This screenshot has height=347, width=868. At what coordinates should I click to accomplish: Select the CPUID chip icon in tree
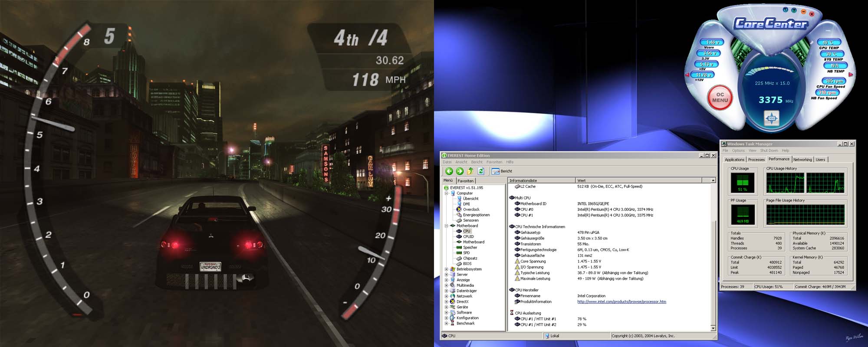click(459, 236)
